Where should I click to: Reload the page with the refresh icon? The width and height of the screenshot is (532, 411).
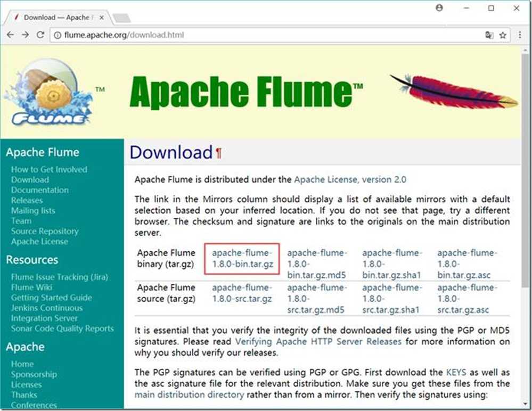(x=40, y=35)
